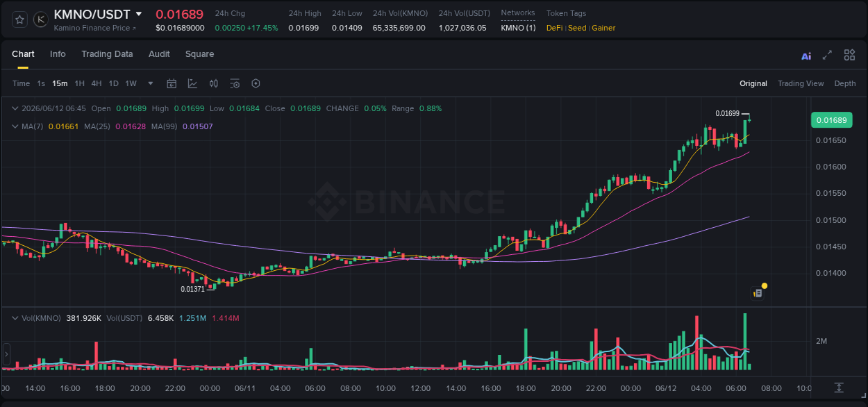This screenshot has width=868, height=407.
Task: Click the auto-fit scale icon on time axis
Action: [839, 388]
